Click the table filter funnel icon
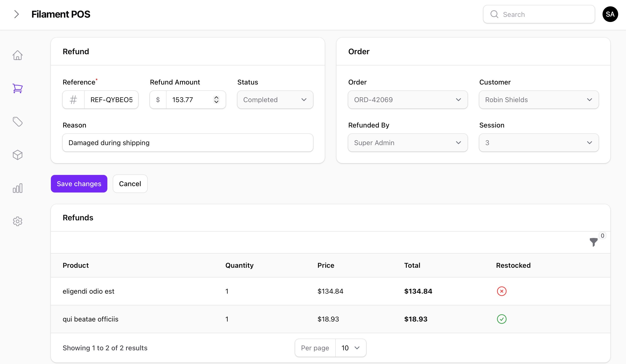The width and height of the screenshot is (626, 364). coord(593,242)
